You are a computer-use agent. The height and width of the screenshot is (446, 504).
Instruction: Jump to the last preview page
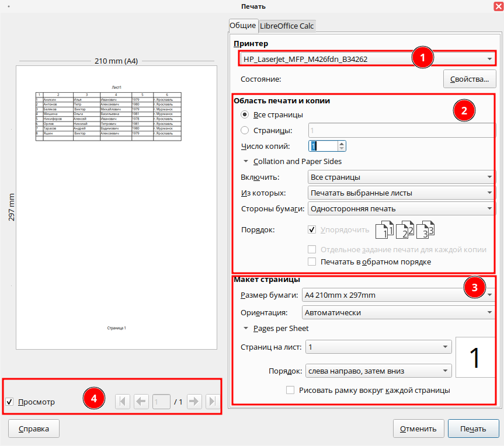pyautogui.click(x=212, y=402)
